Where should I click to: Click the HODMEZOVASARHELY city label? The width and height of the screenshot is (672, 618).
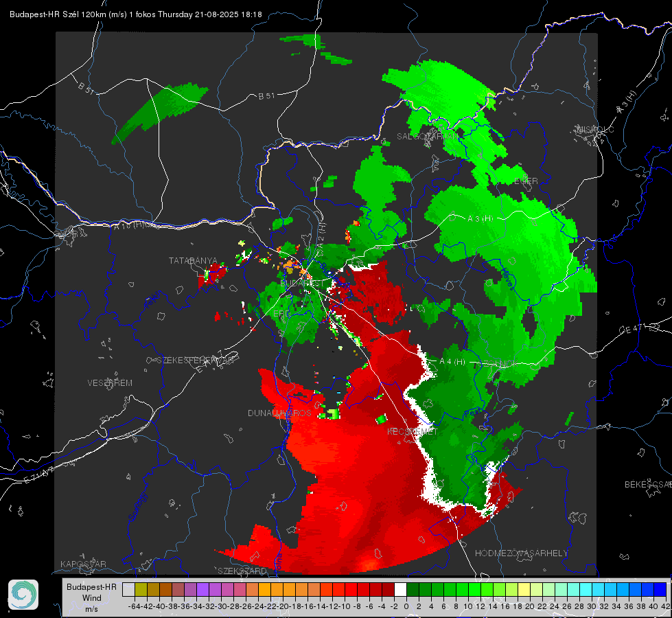pyautogui.click(x=521, y=553)
